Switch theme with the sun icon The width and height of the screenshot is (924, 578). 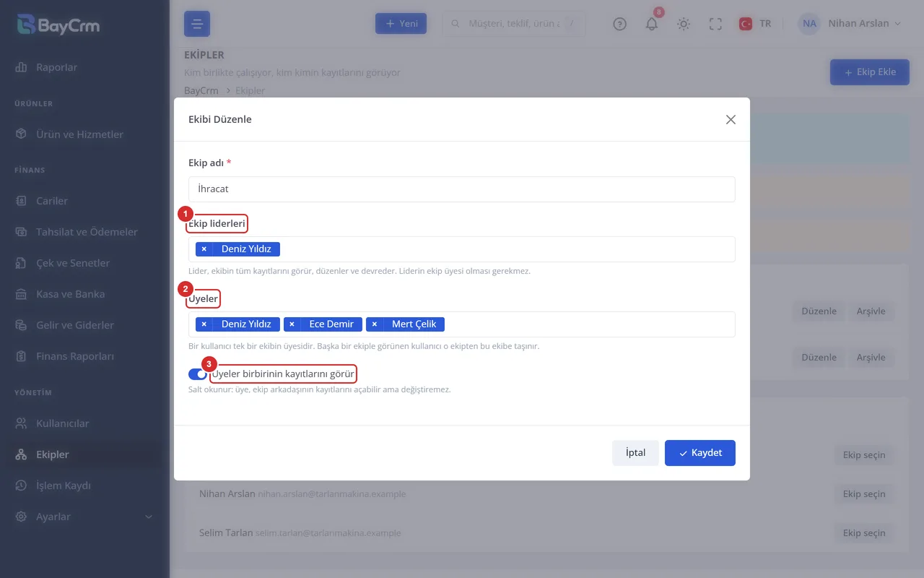click(x=684, y=24)
